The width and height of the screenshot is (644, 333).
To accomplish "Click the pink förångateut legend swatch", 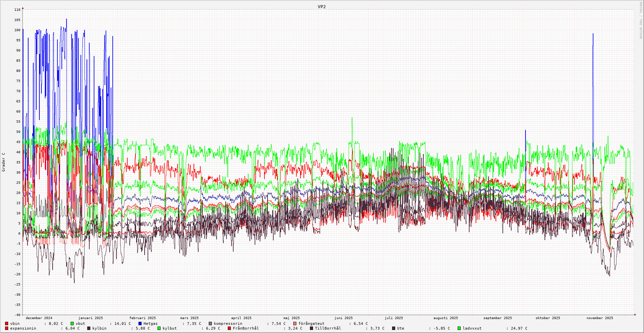I will click(x=295, y=324).
